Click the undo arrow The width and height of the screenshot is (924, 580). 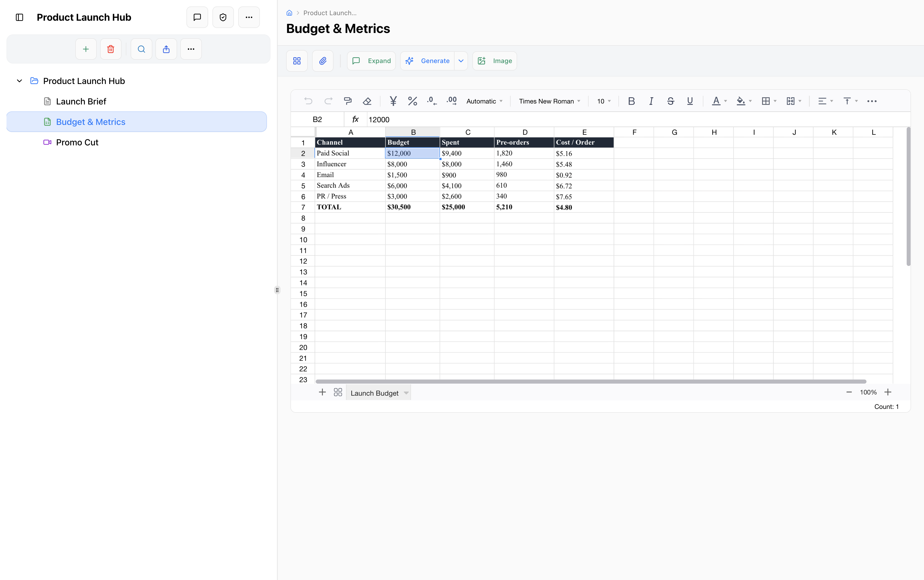(308, 101)
